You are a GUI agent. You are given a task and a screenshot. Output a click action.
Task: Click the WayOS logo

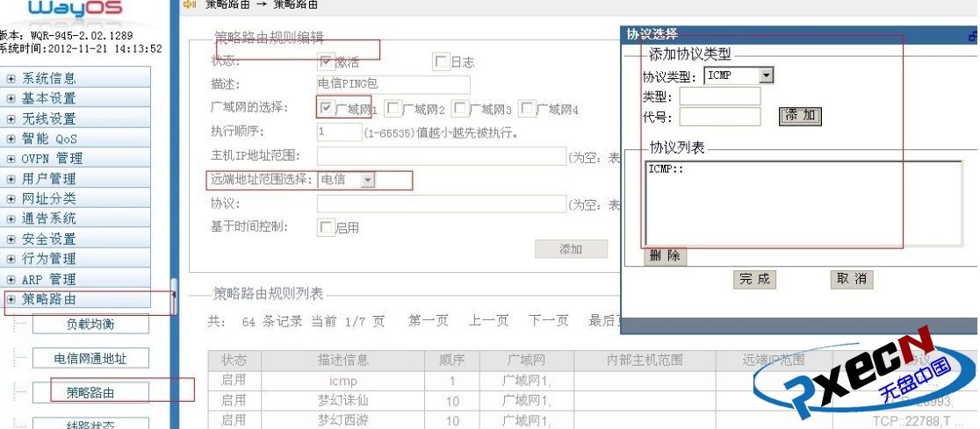point(75,11)
